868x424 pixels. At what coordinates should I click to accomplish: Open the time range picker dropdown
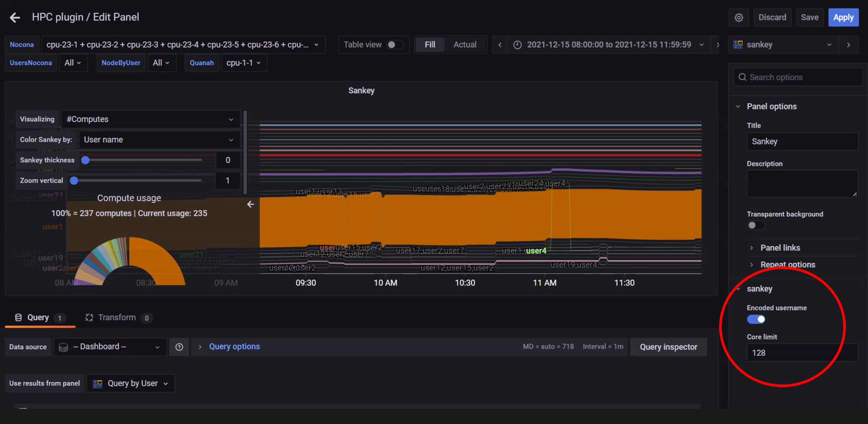coord(609,45)
